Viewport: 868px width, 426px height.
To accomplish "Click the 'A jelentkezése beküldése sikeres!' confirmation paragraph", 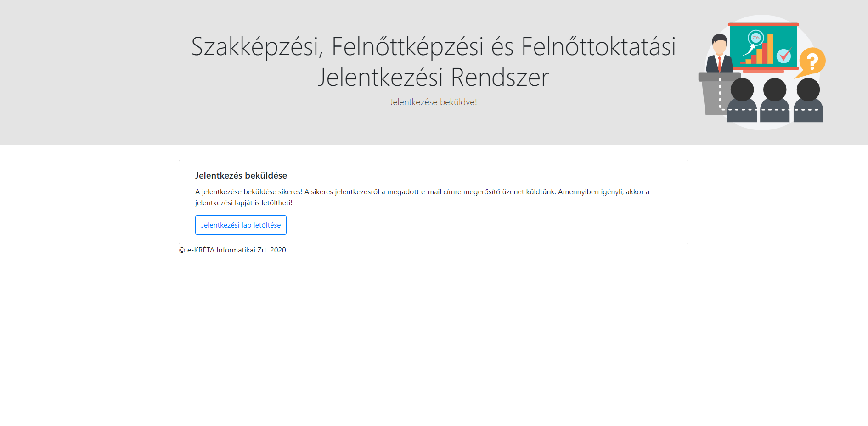I will [422, 197].
